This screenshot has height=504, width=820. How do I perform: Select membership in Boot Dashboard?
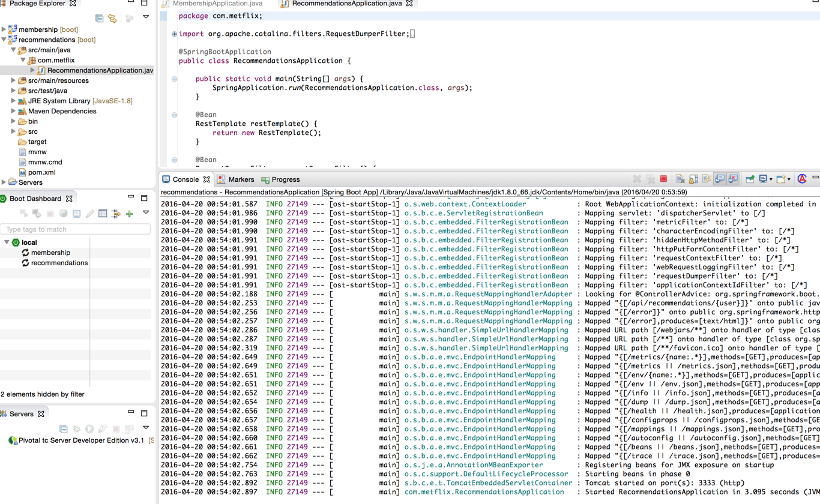pos(50,253)
